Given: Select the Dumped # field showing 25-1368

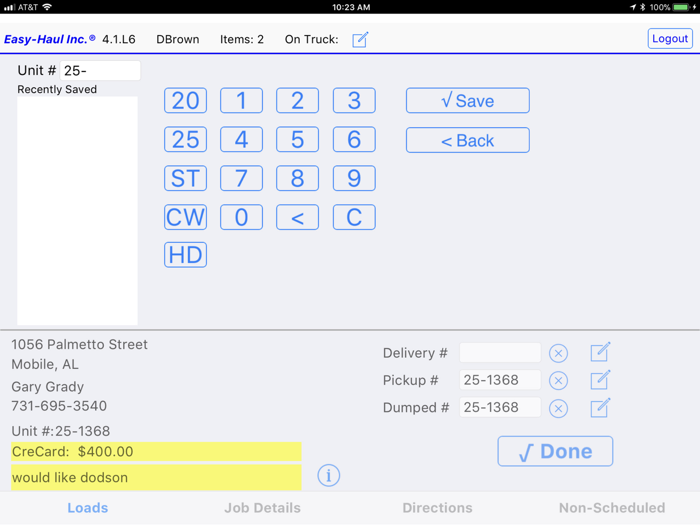Looking at the screenshot, I should click(x=500, y=408).
